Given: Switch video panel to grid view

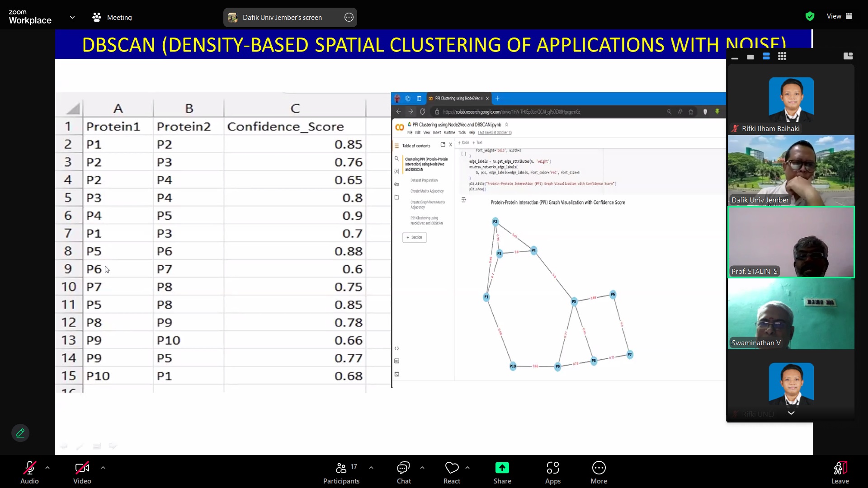Looking at the screenshot, I should tap(782, 56).
